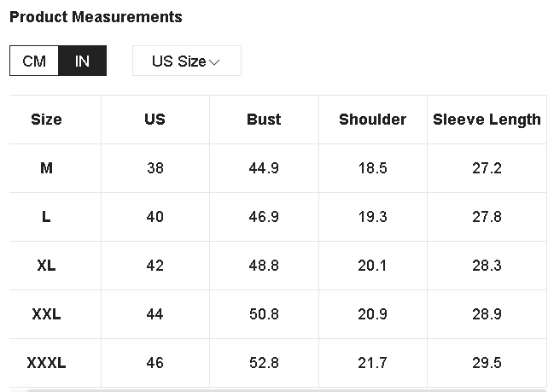
Task: Click the M bust value 44.9
Action: [264, 168]
